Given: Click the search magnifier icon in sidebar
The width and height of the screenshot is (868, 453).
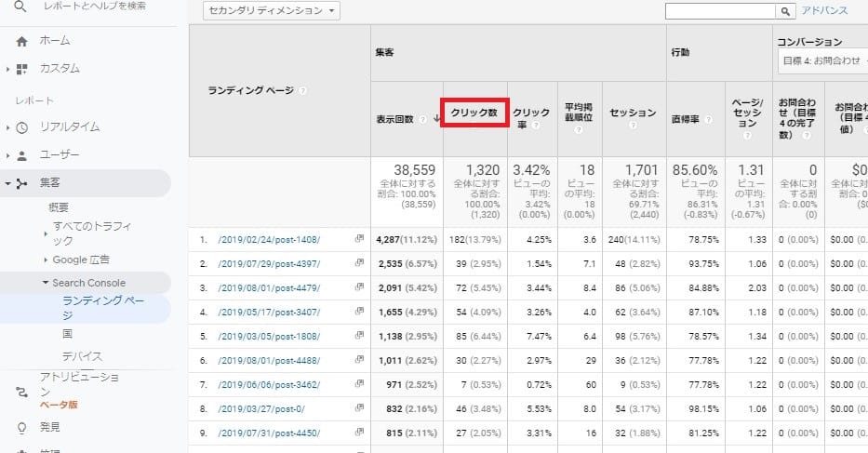Looking at the screenshot, I should point(20,7).
